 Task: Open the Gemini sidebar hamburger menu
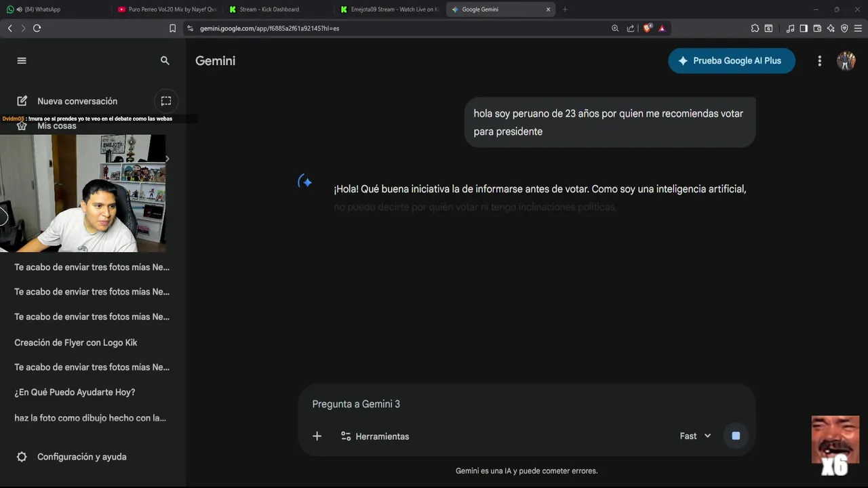(22, 60)
